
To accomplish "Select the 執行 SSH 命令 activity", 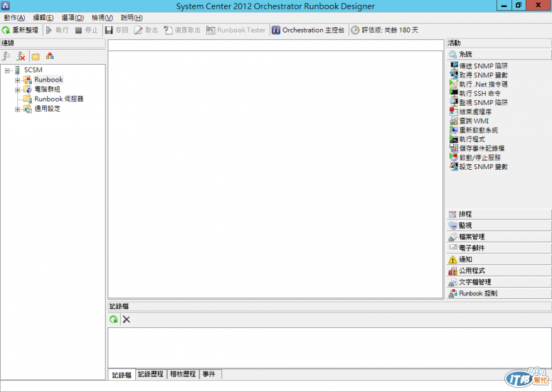I will (475, 93).
